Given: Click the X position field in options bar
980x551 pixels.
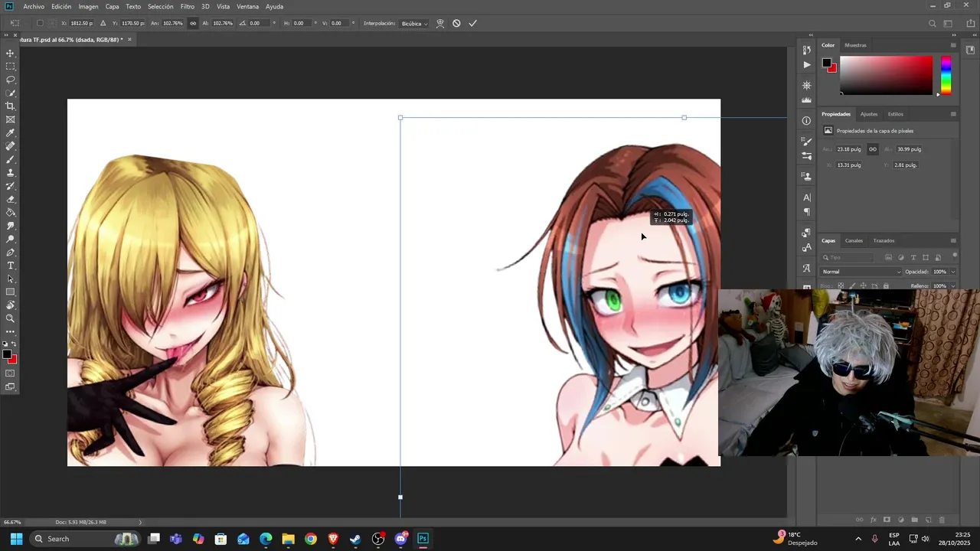Looking at the screenshot, I should (x=82, y=23).
